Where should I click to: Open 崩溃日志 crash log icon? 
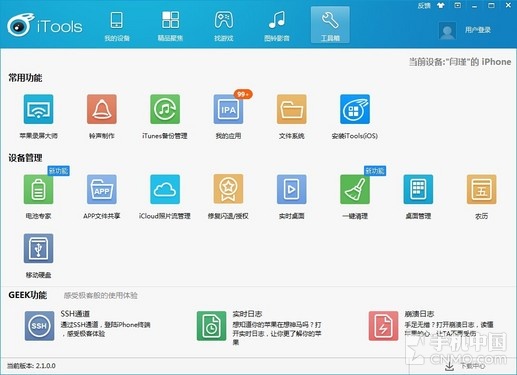coord(383,326)
